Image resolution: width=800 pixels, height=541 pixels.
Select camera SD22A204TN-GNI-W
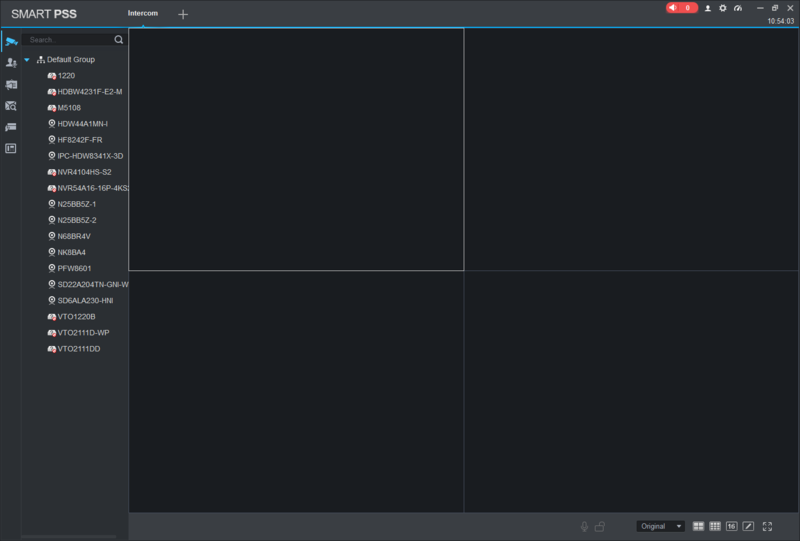[x=88, y=285]
